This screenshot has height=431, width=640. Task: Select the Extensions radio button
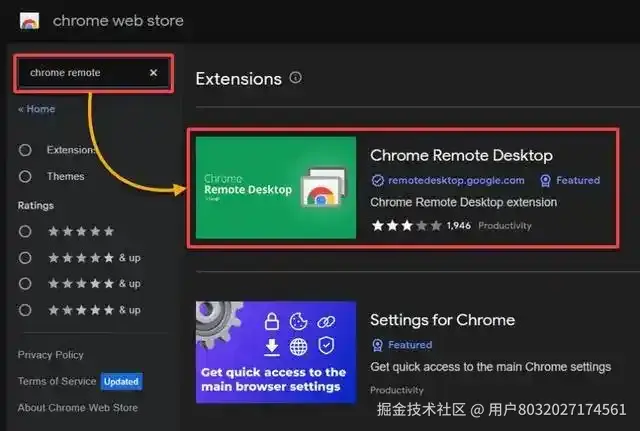pos(25,150)
